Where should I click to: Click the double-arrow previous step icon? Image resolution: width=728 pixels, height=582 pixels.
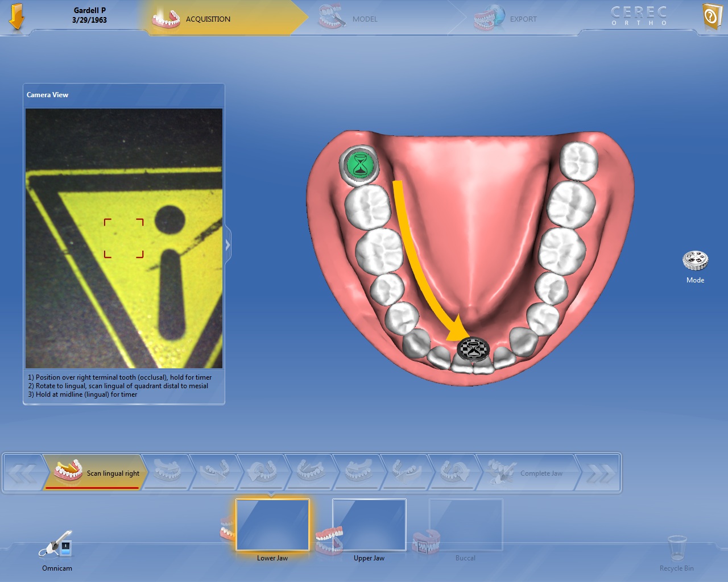(23, 473)
